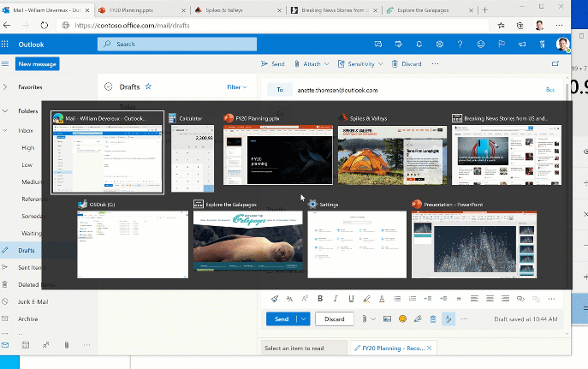588x369 pixels.
Task: Collapse the Folders section
Action: [5, 111]
